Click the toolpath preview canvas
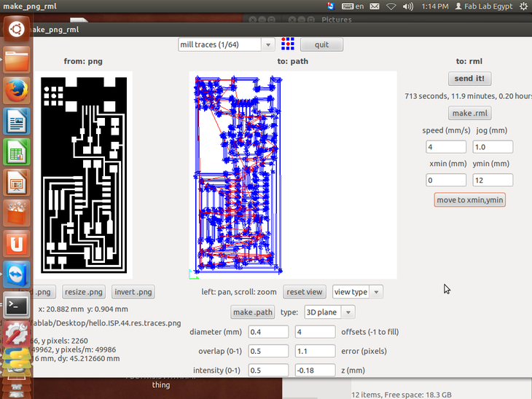 (293, 175)
